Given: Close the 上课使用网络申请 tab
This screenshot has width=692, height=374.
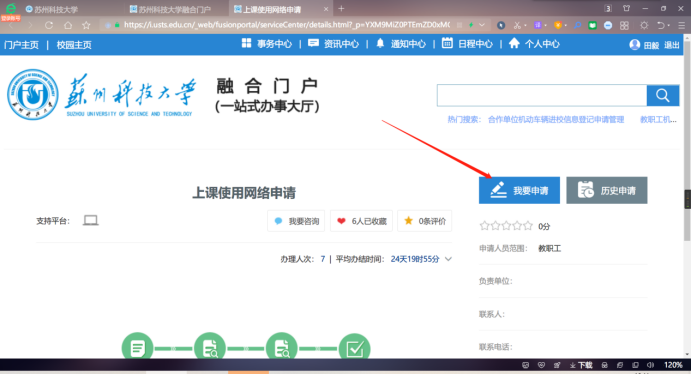Looking at the screenshot, I should [326, 9].
